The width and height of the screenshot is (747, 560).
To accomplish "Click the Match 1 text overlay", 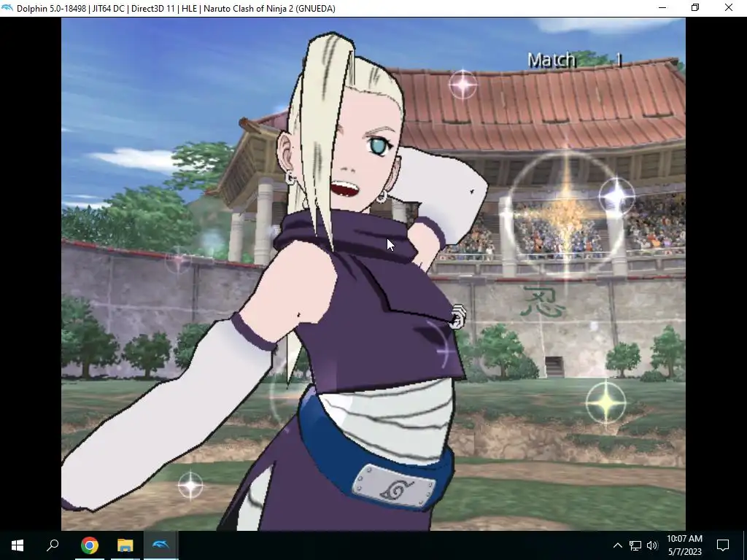I will pyautogui.click(x=575, y=60).
